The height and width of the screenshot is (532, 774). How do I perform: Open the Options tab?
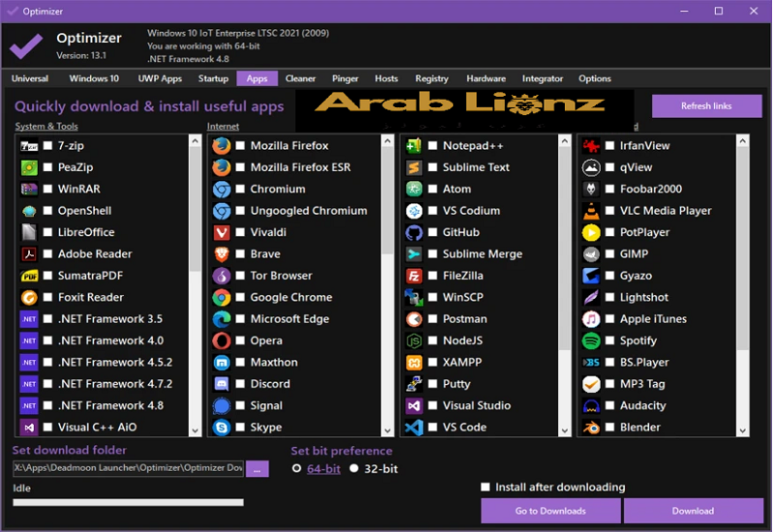click(x=595, y=78)
